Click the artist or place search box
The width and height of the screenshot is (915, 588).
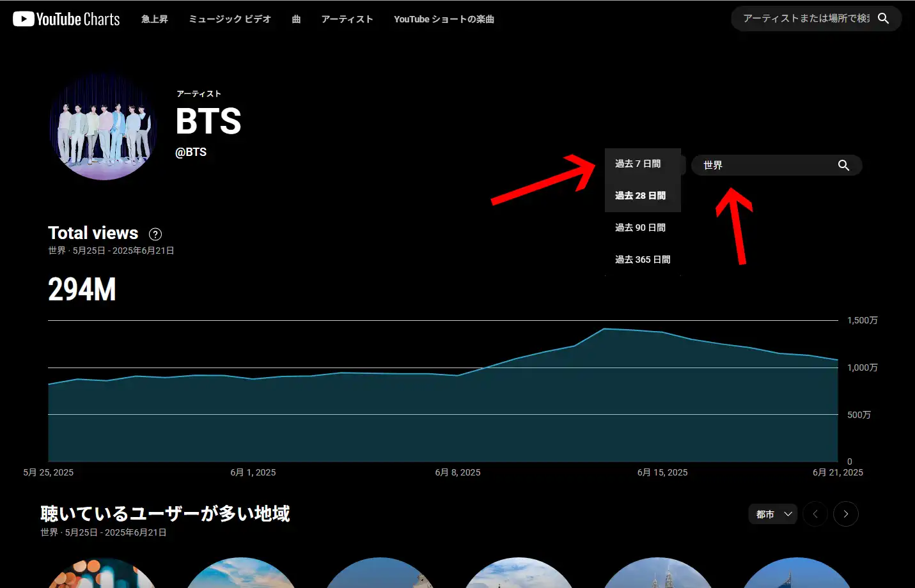pyautogui.click(x=806, y=19)
